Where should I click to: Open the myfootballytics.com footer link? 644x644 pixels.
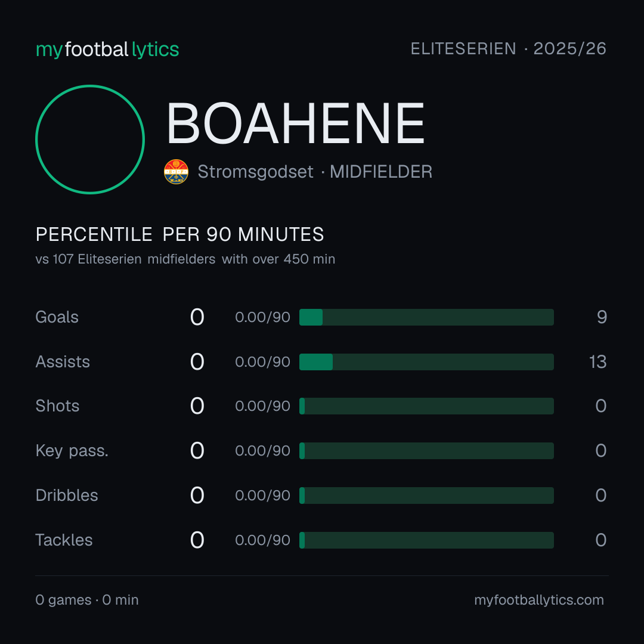coord(539,600)
